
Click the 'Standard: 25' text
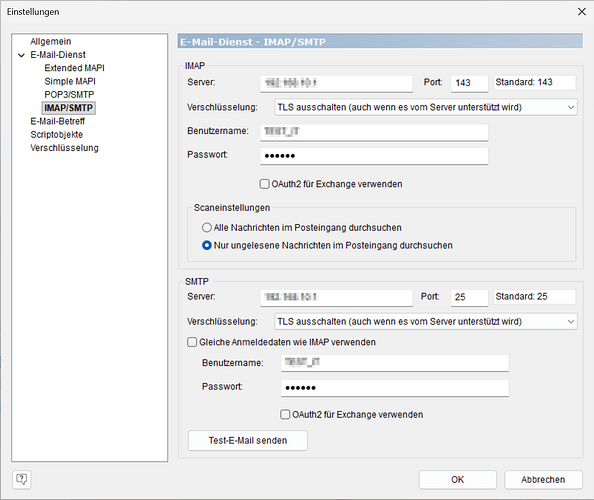[x=521, y=297]
